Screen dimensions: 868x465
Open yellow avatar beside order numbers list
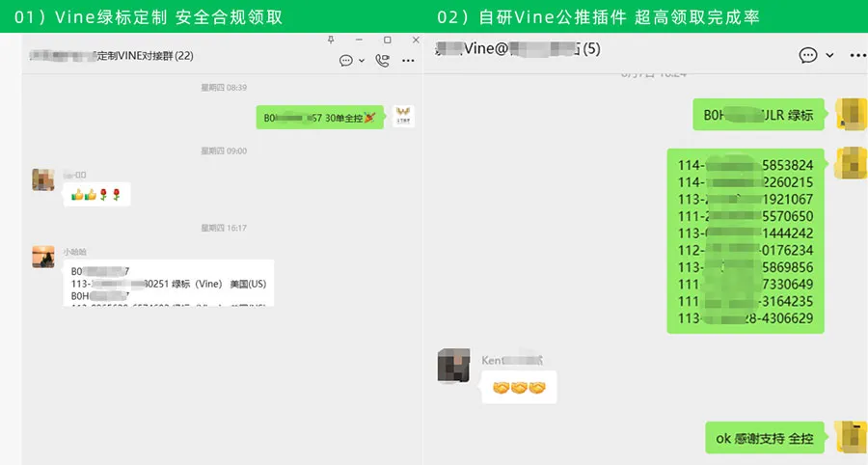point(852,163)
